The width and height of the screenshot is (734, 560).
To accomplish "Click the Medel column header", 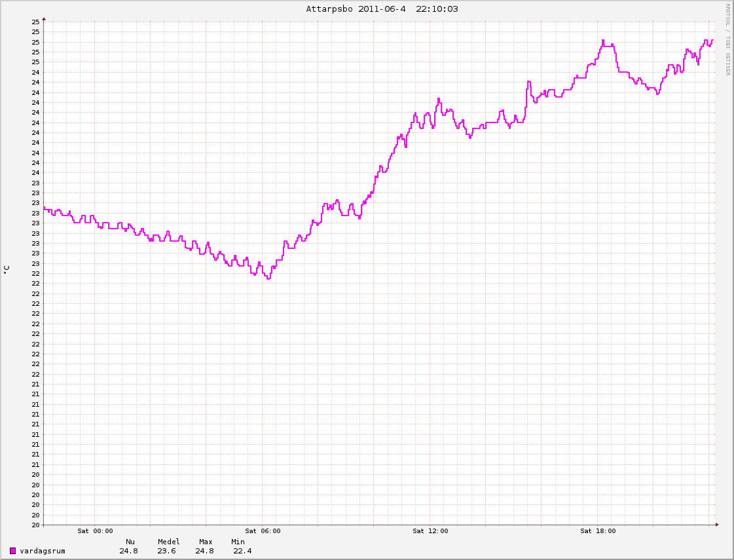I will click(168, 542).
